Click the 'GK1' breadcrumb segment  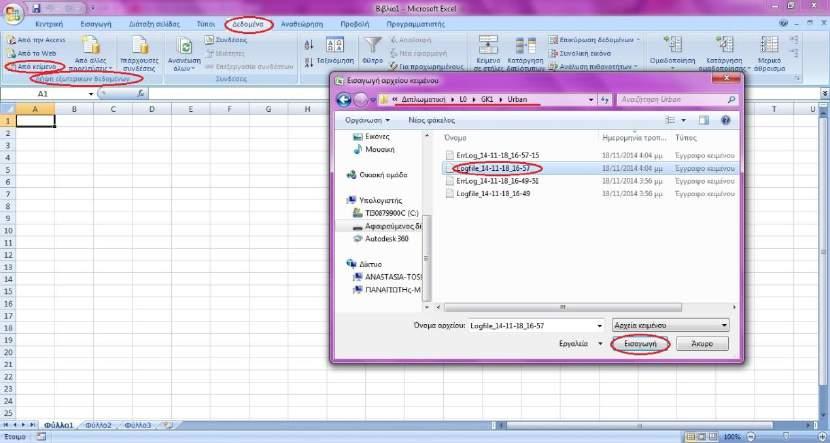click(486, 100)
